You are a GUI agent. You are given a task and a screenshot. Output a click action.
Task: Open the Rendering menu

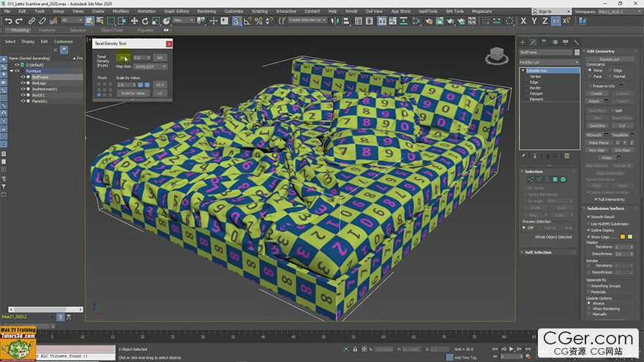pyautogui.click(x=206, y=11)
